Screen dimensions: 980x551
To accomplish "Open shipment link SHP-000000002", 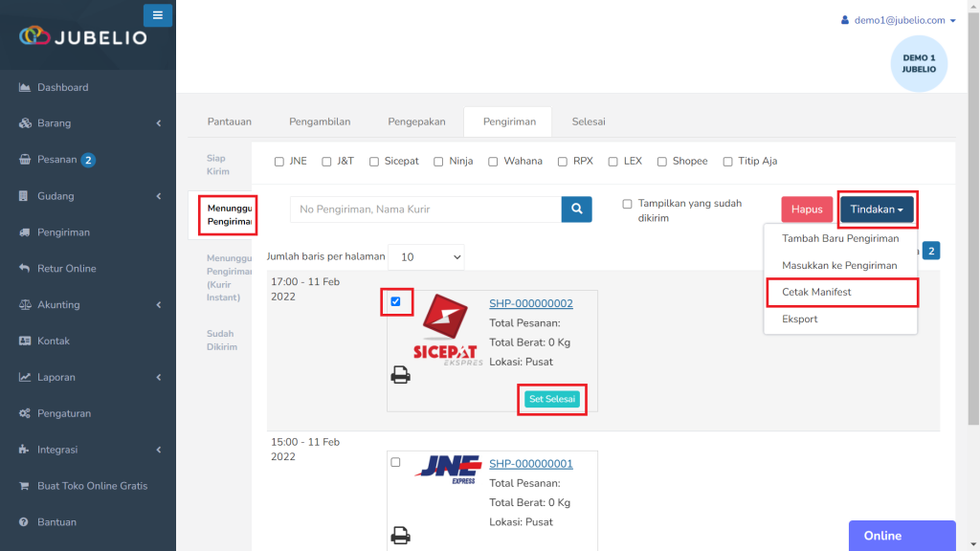I will coord(531,303).
